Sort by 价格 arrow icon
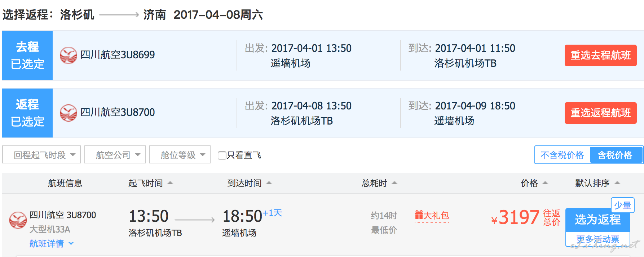This screenshot has width=644, height=257. (x=545, y=183)
